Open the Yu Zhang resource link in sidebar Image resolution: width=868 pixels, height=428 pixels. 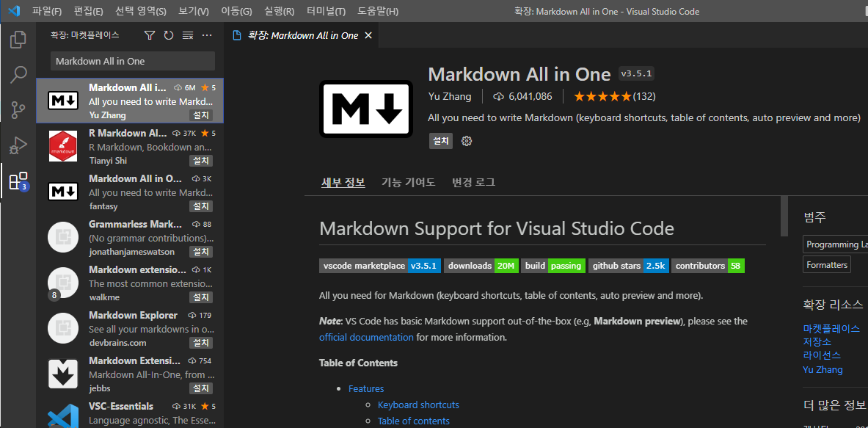coord(823,369)
